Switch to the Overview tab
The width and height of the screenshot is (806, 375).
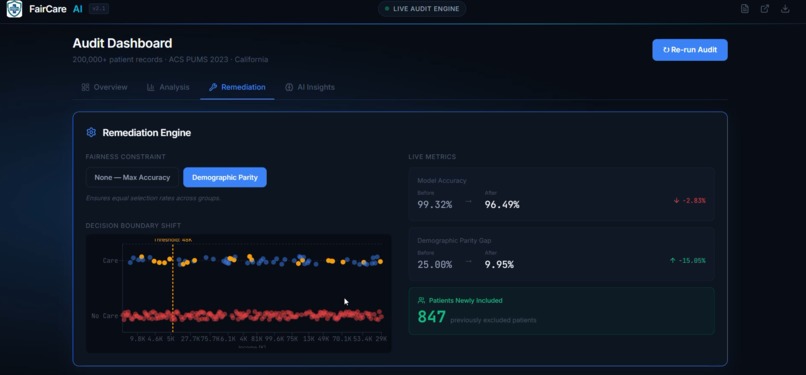click(x=104, y=87)
